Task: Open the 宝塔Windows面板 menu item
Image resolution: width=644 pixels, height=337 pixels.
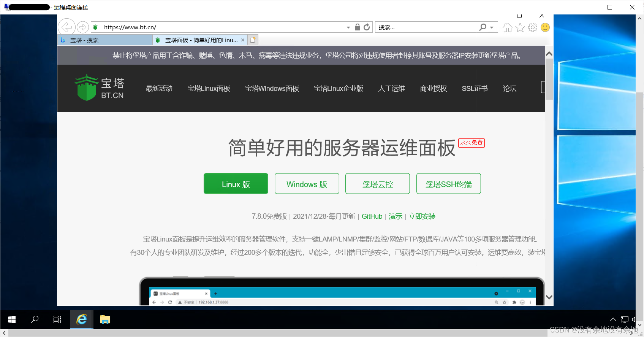Action: point(272,89)
